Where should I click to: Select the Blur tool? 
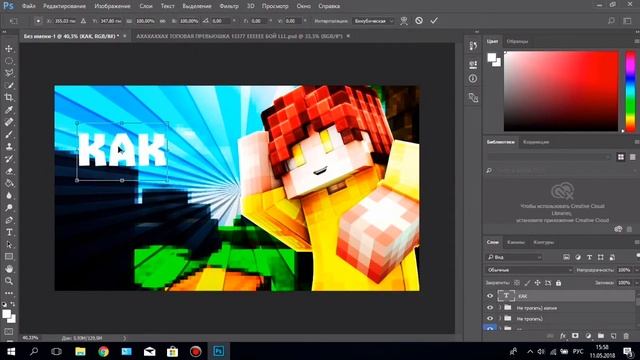(x=9, y=196)
